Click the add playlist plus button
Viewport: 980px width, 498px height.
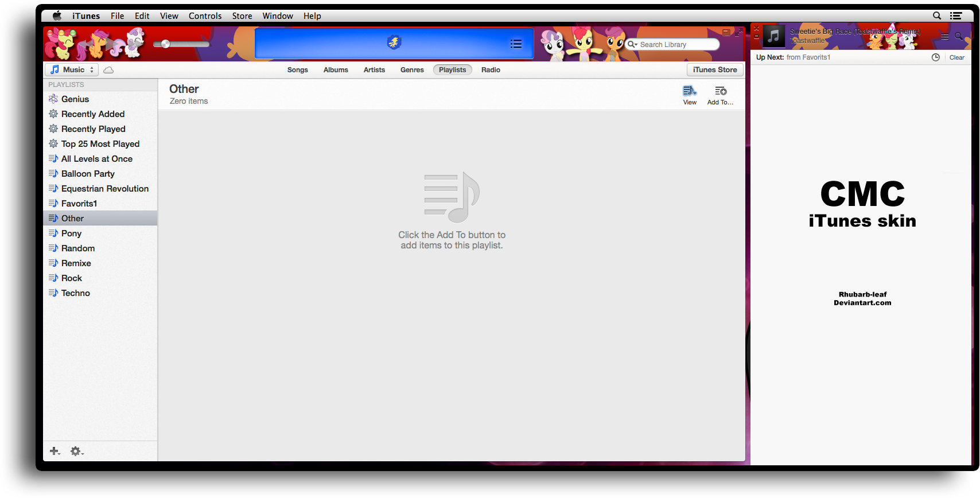[55, 452]
